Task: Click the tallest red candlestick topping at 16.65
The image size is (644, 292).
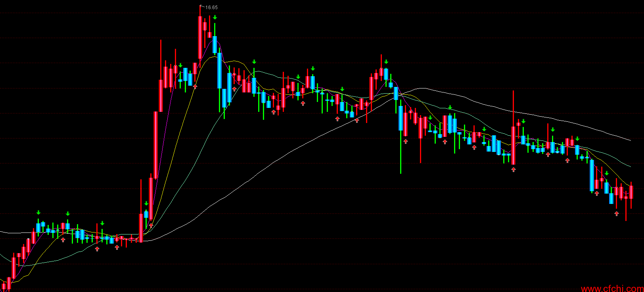Action: (x=200, y=36)
